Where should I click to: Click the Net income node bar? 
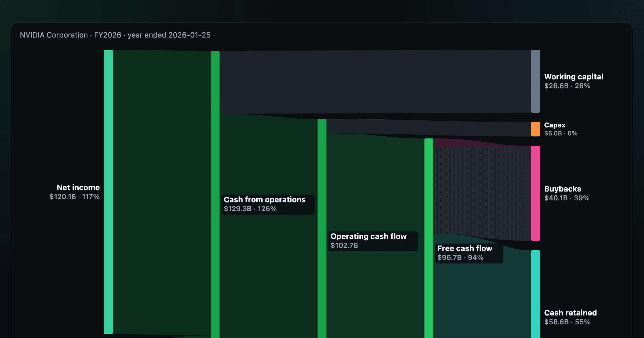pos(108,192)
